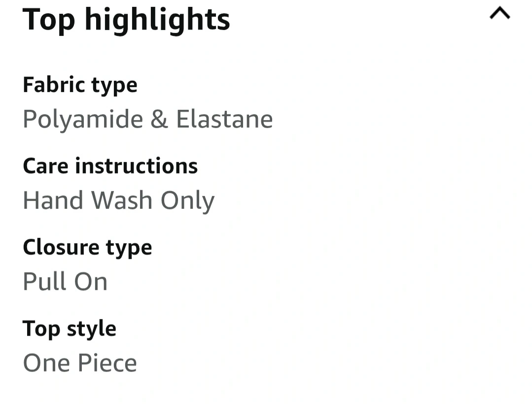Click the Polyamide & Elastane value
Screen dimensions: 532x404
click(147, 119)
